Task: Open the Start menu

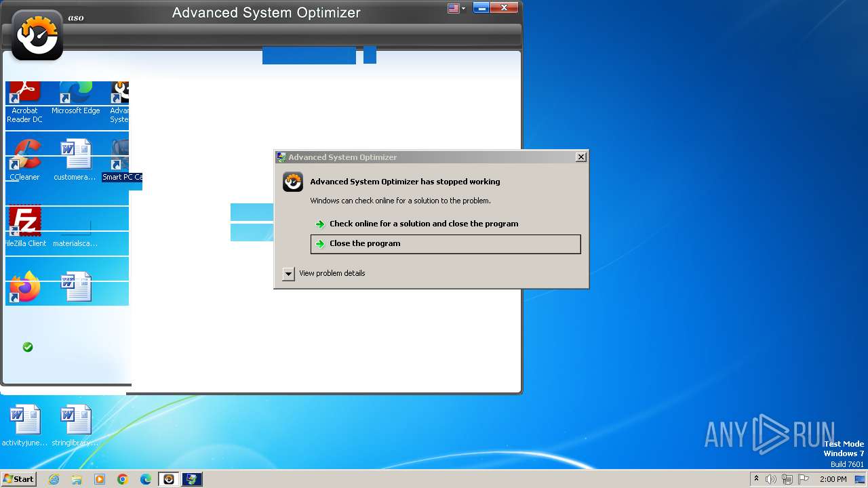Action: point(19,479)
